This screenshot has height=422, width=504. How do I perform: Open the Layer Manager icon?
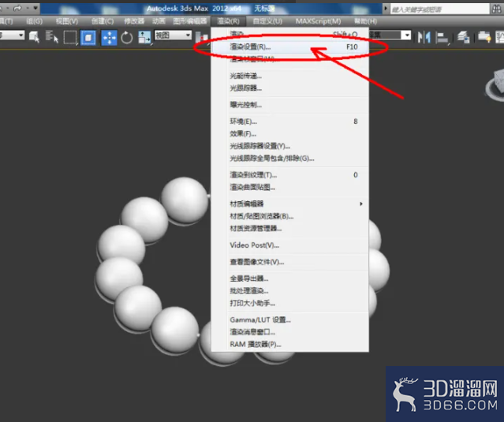pyautogui.click(x=463, y=37)
